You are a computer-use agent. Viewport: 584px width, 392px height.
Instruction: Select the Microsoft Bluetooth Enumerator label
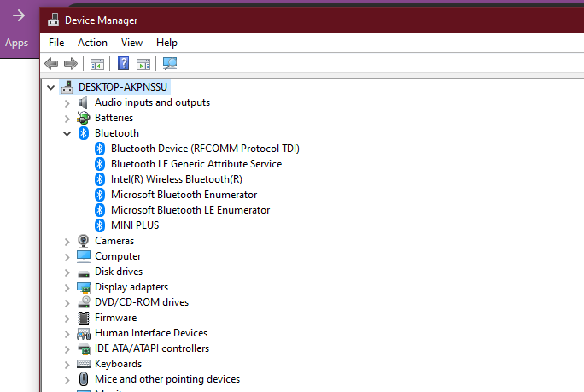click(184, 195)
